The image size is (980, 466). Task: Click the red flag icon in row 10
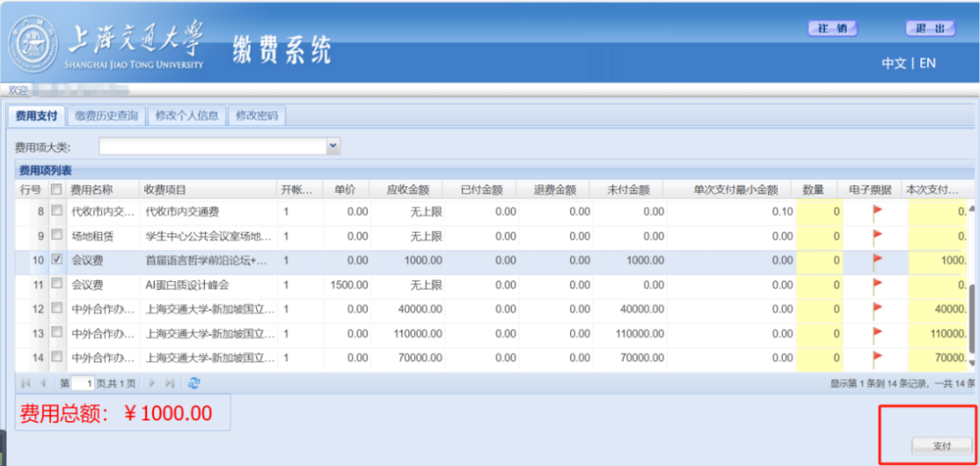[876, 261]
